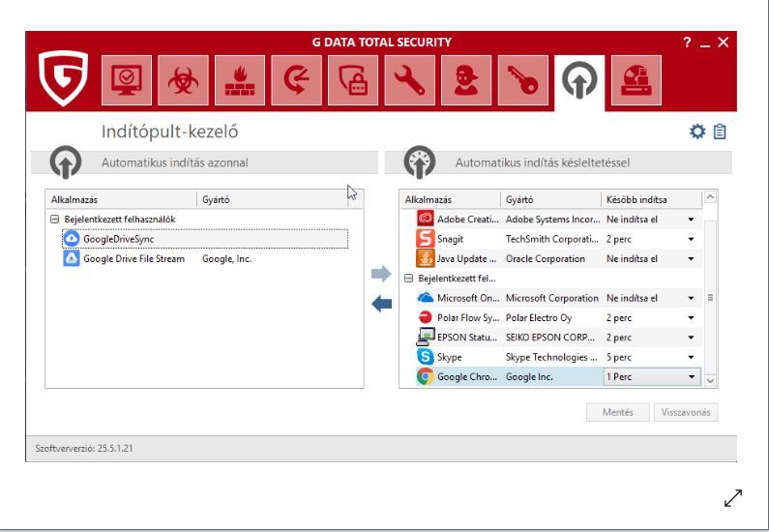
Task: Click Google Inc. cell in Chrome row
Action: coord(529,376)
